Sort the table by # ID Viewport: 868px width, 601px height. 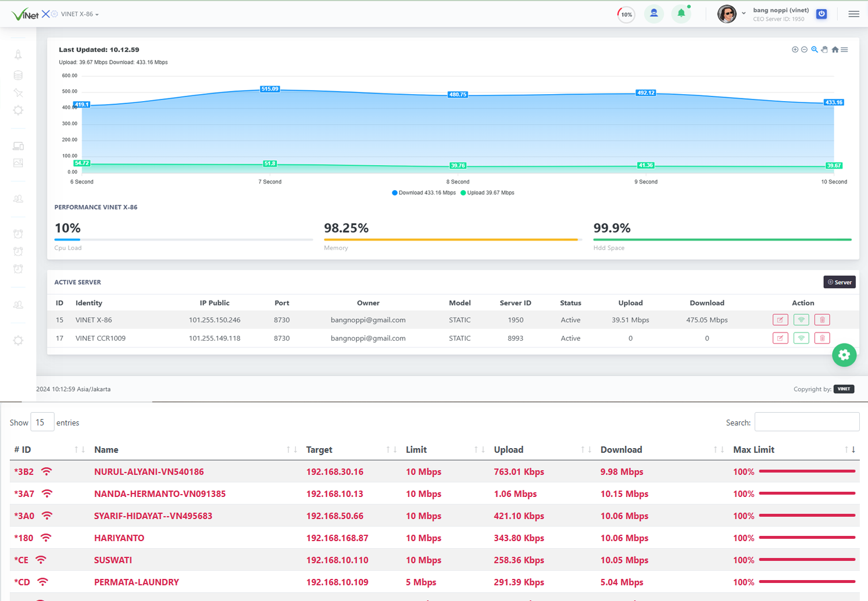(49, 450)
